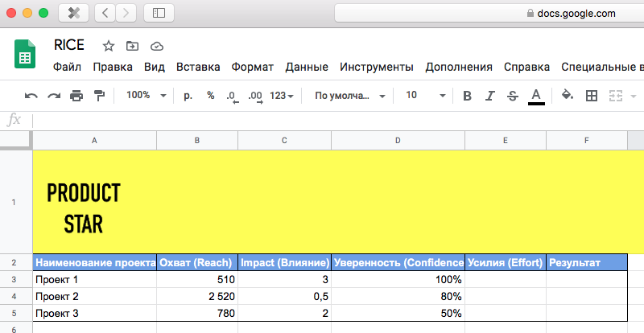Move document with folder icon
Image resolution: width=644 pixels, height=333 pixels.
132,46
